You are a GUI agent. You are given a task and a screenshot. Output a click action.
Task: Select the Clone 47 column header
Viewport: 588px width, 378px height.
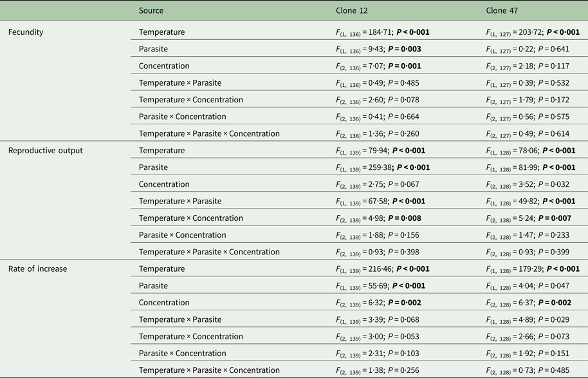point(502,10)
